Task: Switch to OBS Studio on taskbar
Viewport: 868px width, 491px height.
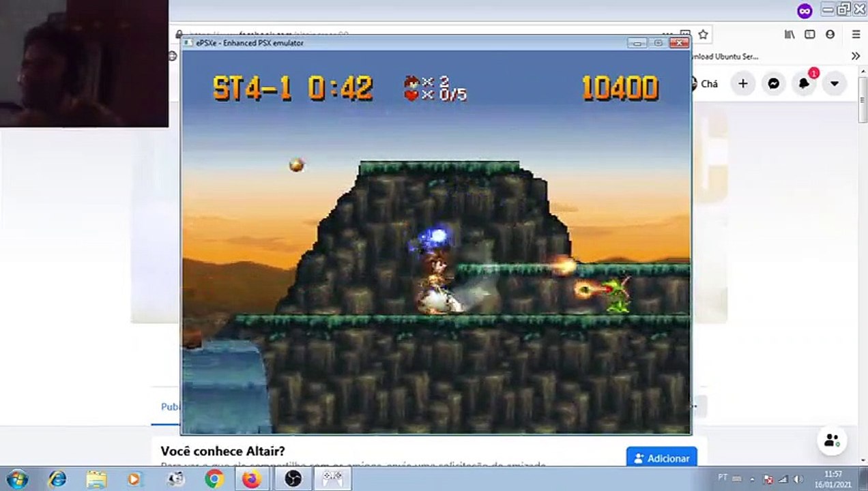Action: [292, 479]
